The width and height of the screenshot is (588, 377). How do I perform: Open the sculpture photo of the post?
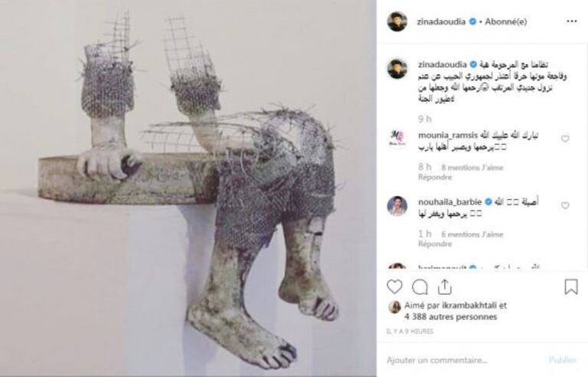[188, 188]
